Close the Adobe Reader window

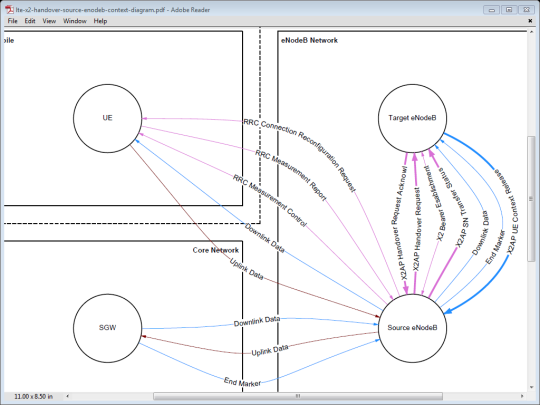click(x=526, y=10)
